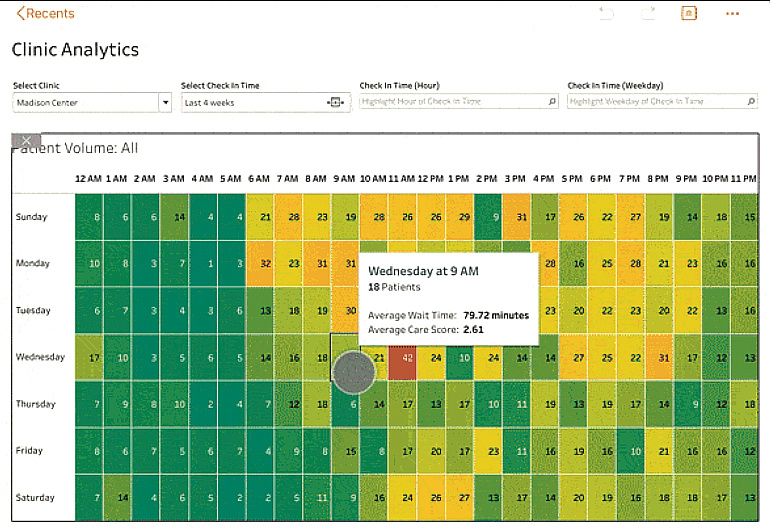Image resolution: width=770 pixels, height=530 pixels.
Task: Click the date range slider icon
Action: tap(336, 102)
